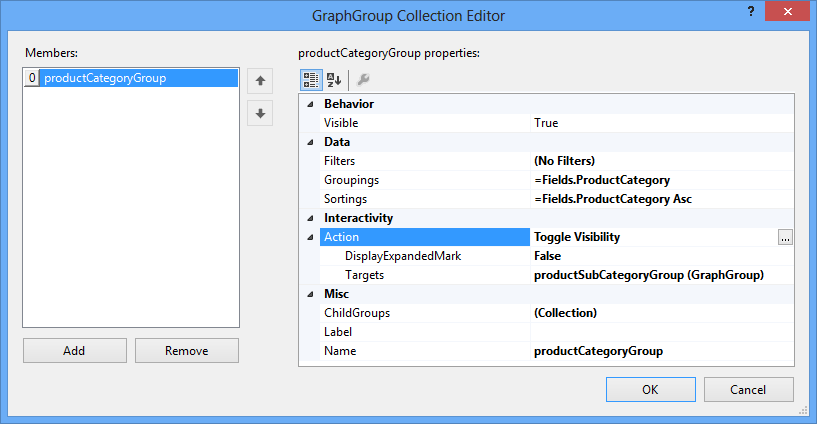
Task: Sort properties alphabetically
Action: 334,80
